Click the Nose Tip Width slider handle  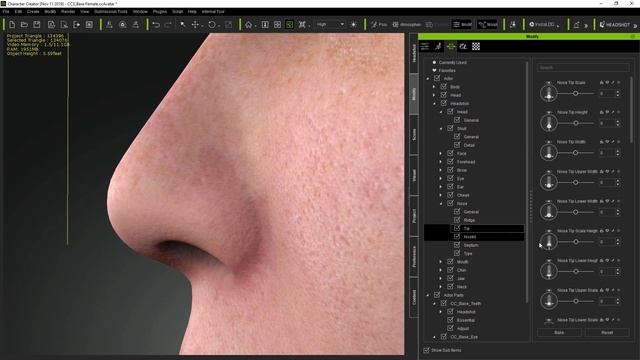(576, 153)
